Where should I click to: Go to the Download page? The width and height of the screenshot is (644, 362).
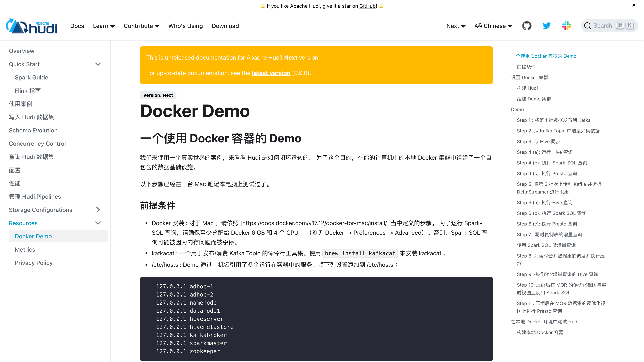225,26
